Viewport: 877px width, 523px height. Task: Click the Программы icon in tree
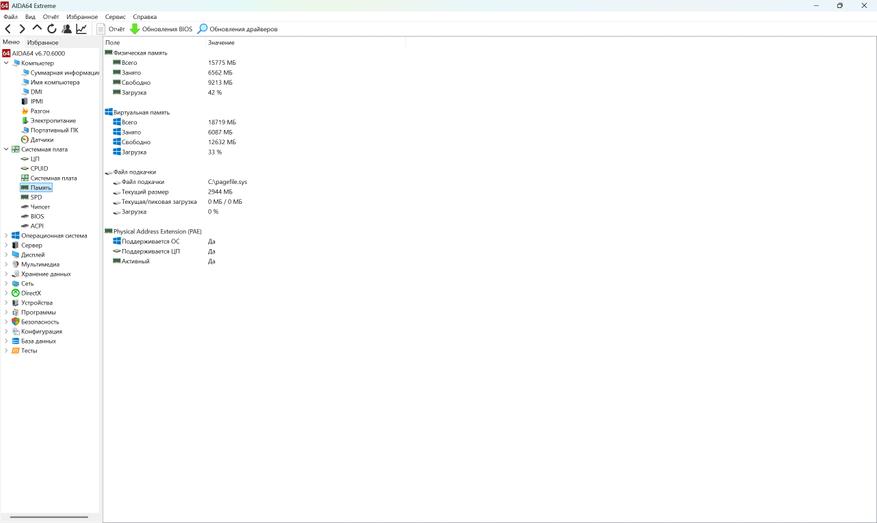(16, 312)
